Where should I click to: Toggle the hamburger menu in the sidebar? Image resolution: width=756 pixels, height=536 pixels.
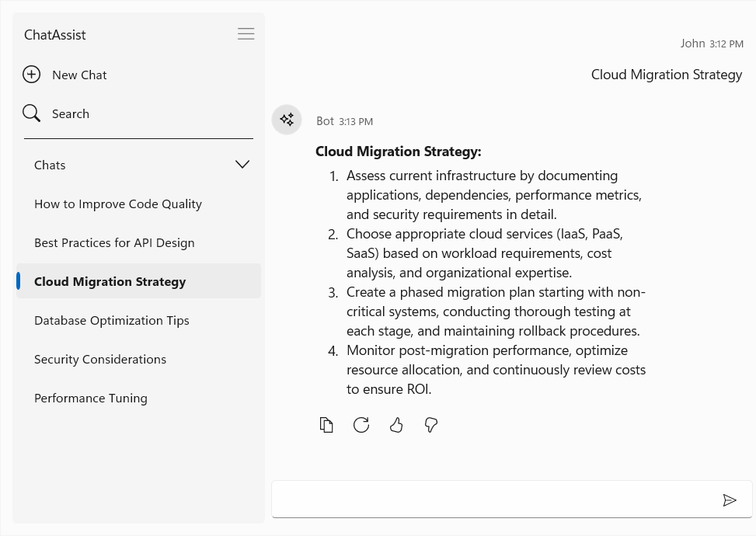pos(246,33)
